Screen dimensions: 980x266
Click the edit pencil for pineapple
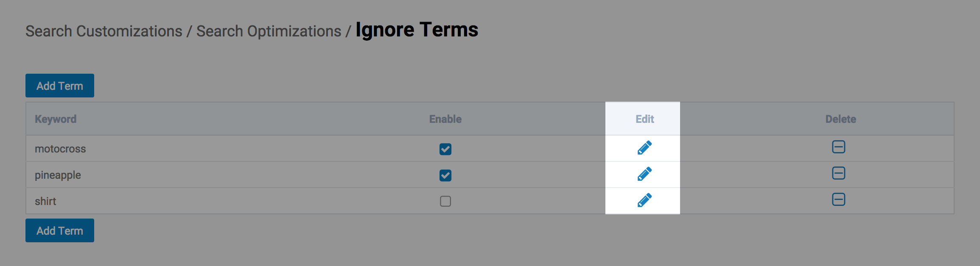click(644, 174)
